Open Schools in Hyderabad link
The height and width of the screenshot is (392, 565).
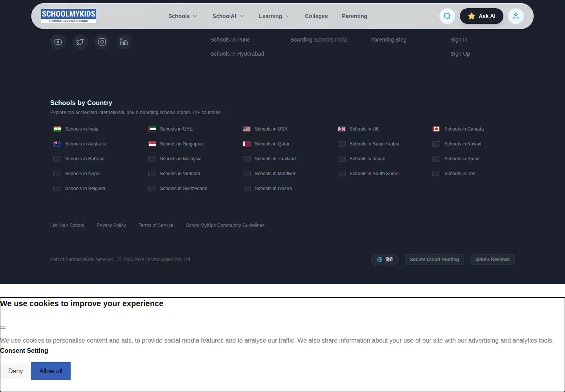coord(237,54)
